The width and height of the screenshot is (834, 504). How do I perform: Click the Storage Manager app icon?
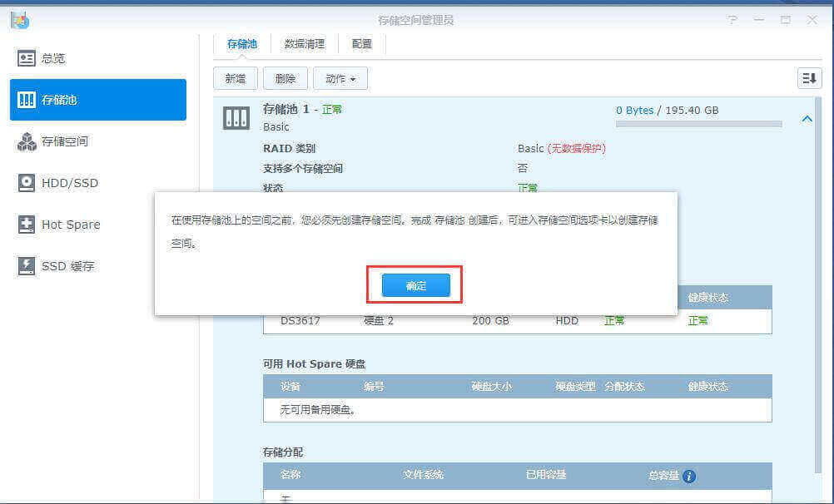click(20, 20)
